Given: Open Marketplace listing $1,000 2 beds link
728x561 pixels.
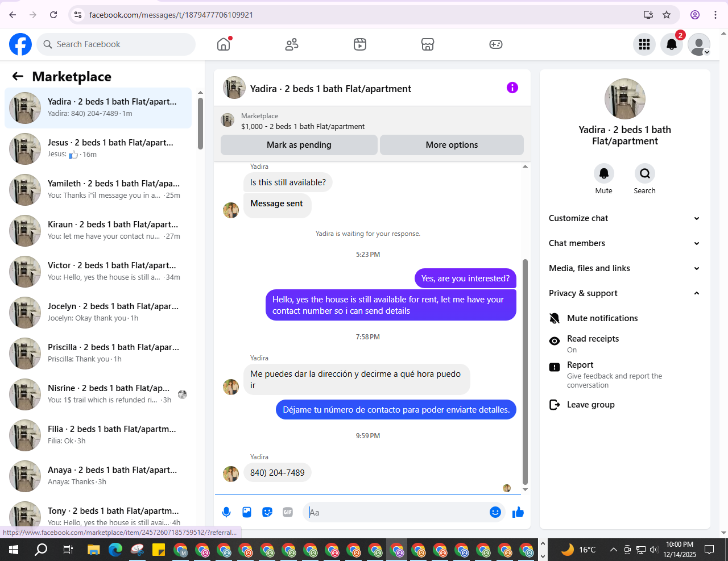Looking at the screenshot, I should click(x=303, y=126).
